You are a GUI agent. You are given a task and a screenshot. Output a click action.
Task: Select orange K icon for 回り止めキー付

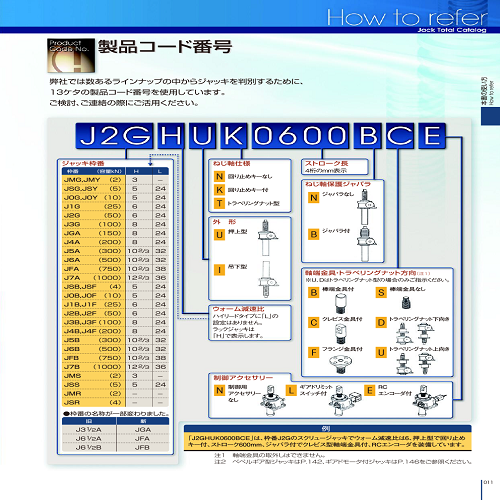(219, 190)
